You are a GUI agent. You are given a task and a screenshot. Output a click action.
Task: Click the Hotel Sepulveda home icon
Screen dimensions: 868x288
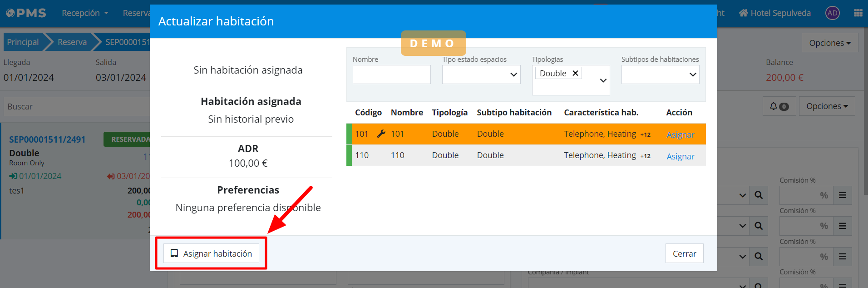click(x=743, y=13)
